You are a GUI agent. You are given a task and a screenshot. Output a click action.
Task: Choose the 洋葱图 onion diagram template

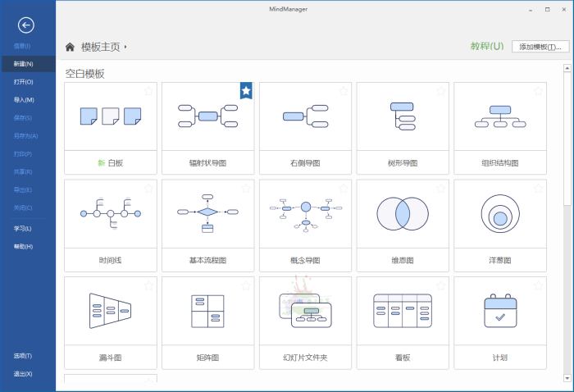500,226
